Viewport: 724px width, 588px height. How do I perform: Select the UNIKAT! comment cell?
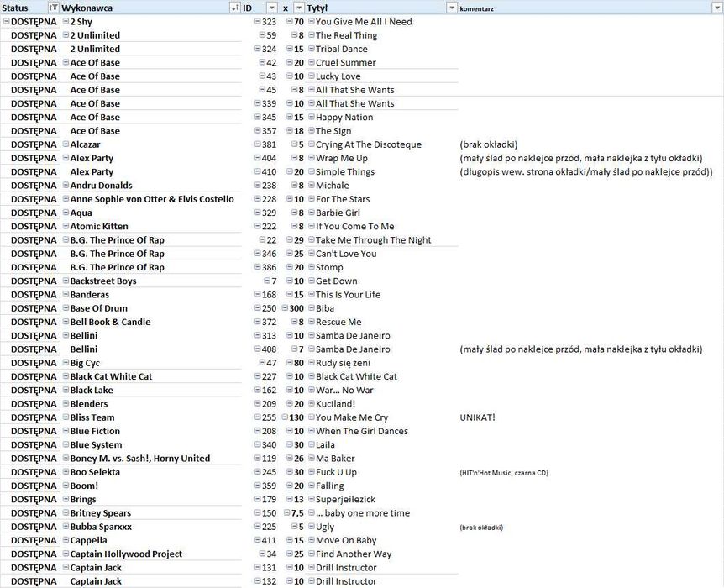click(x=477, y=417)
